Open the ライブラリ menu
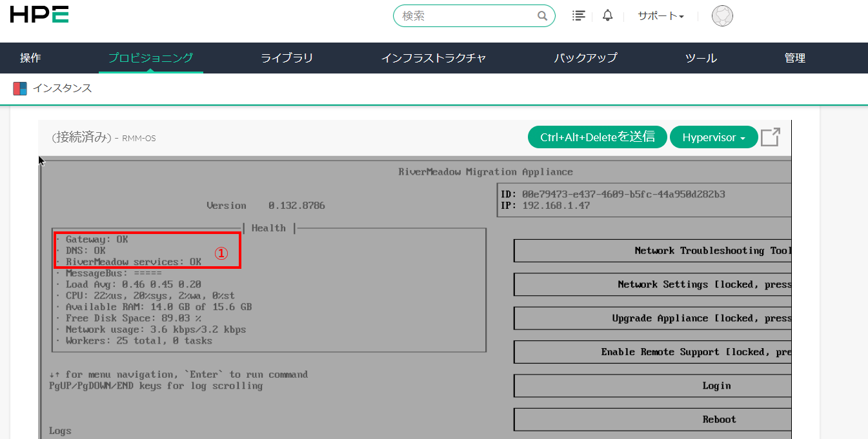868x439 pixels. [287, 58]
